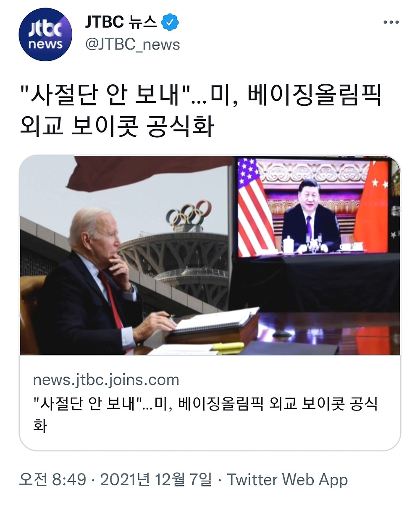Open the @JTBC_news handle link
This screenshot has width=420, height=505.
click(x=133, y=44)
